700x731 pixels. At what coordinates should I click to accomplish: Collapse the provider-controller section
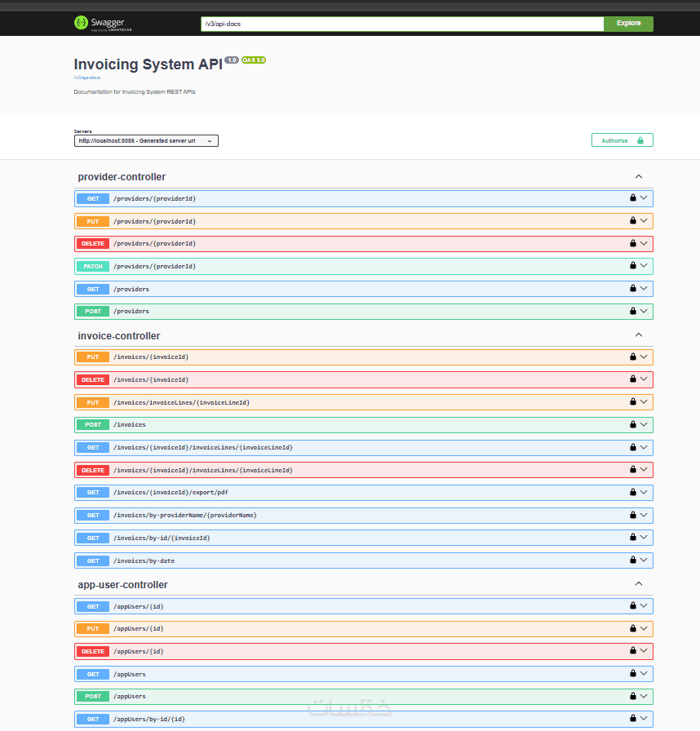[639, 177]
